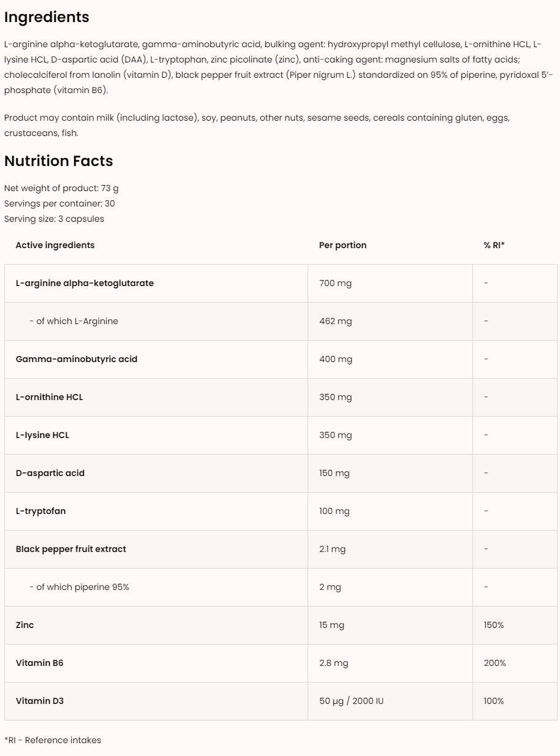The image size is (560, 756).
Task: Select the Gamma-aminobutyric acid row label
Action: [x=77, y=359]
